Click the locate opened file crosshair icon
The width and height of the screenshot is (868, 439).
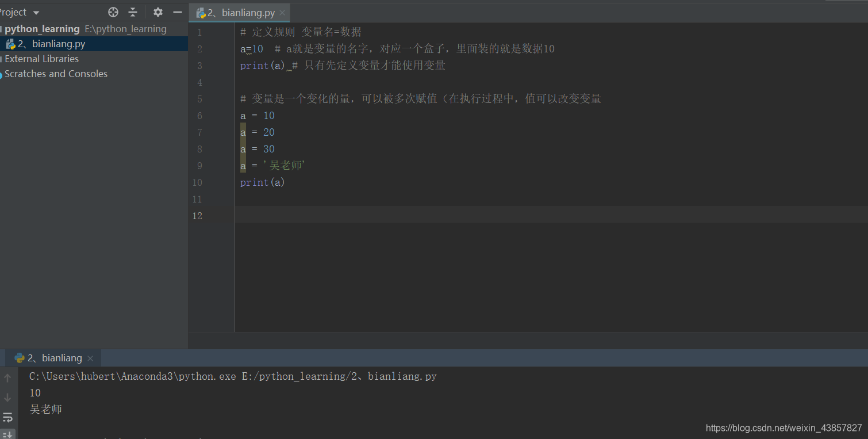coord(113,12)
